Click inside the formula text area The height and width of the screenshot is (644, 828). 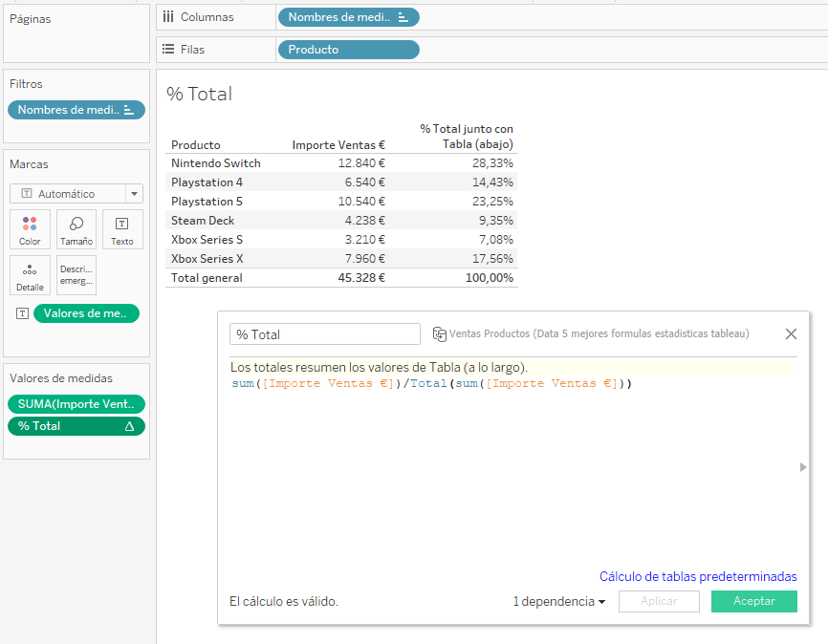coord(512,470)
